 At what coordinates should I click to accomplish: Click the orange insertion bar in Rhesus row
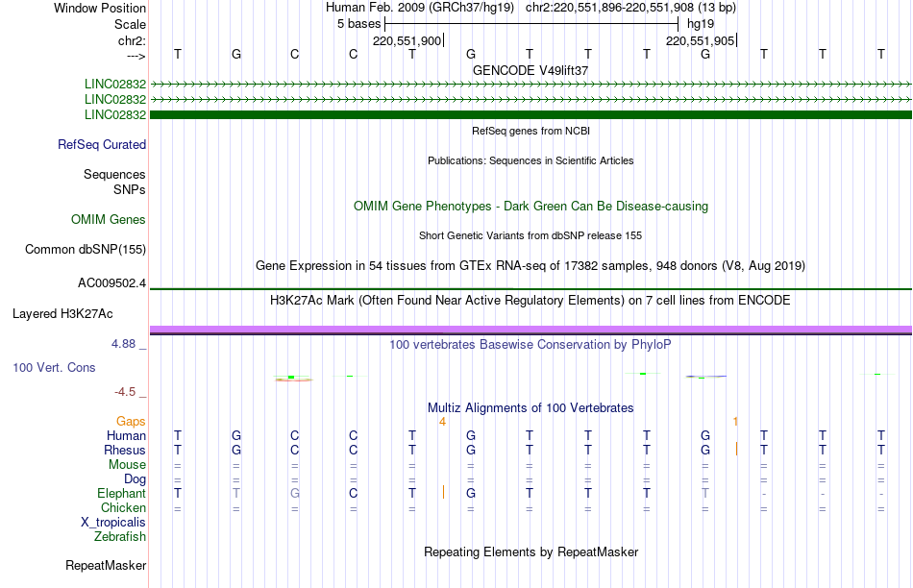(736, 449)
